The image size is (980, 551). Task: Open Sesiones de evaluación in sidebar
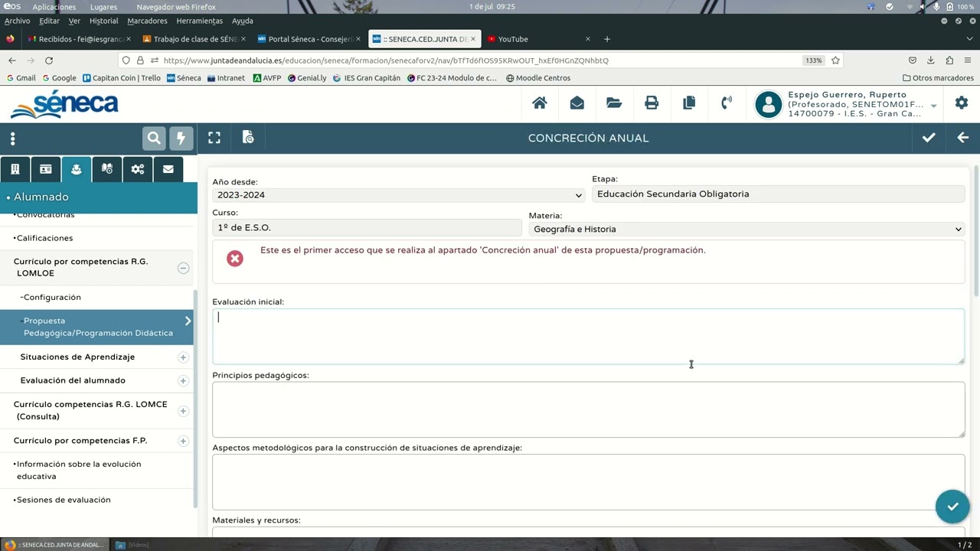pos(62,500)
